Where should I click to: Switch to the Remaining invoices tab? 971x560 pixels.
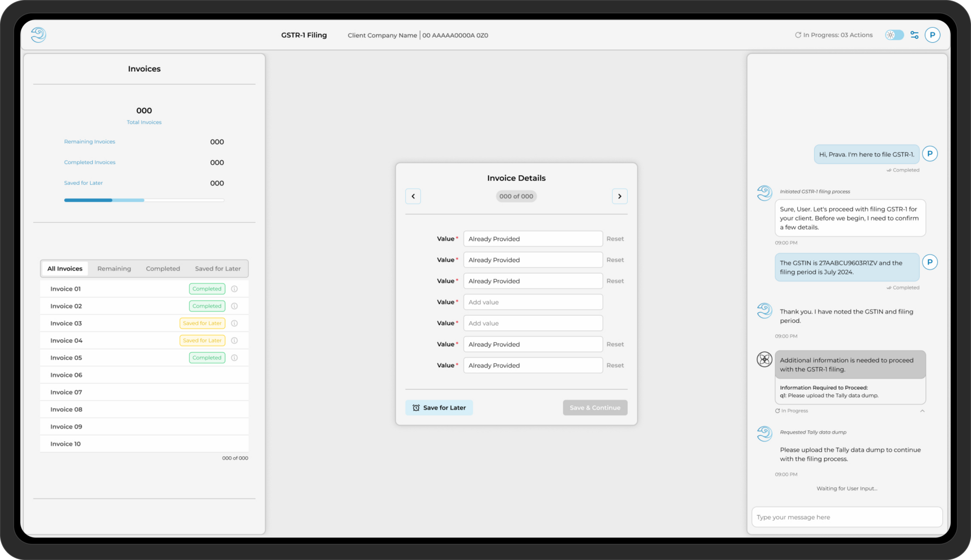point(114,268)
